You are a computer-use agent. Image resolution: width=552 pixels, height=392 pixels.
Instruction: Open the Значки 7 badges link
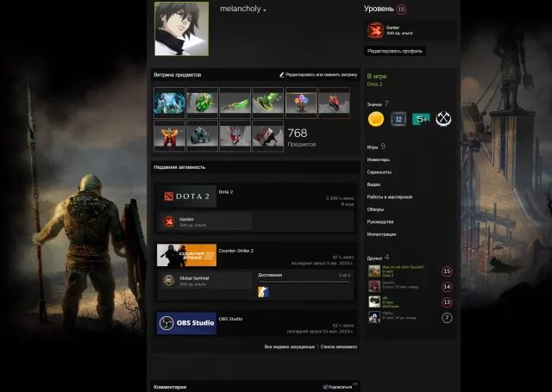click(x=378, y=103)
